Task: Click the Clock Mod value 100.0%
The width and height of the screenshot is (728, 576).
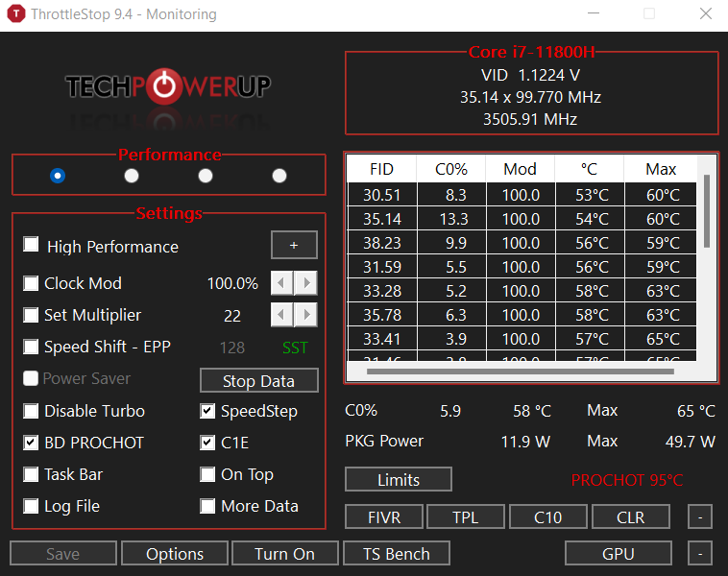Action: pyautogui.click(x=232, y=283)
